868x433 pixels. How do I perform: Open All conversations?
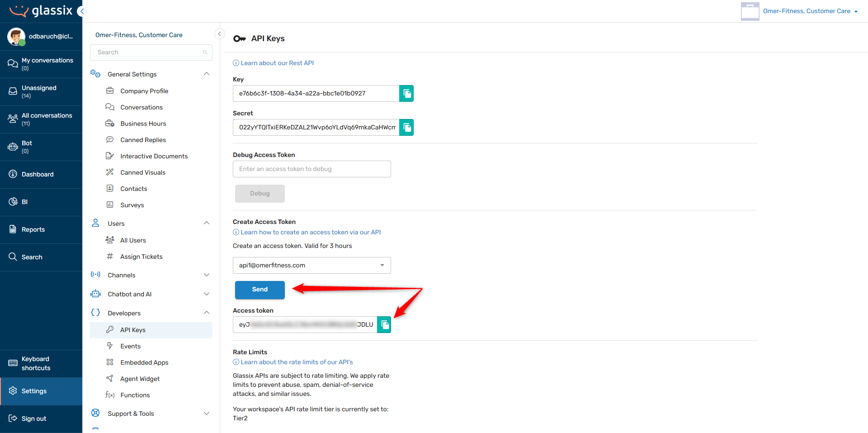(x=41, y=119)
